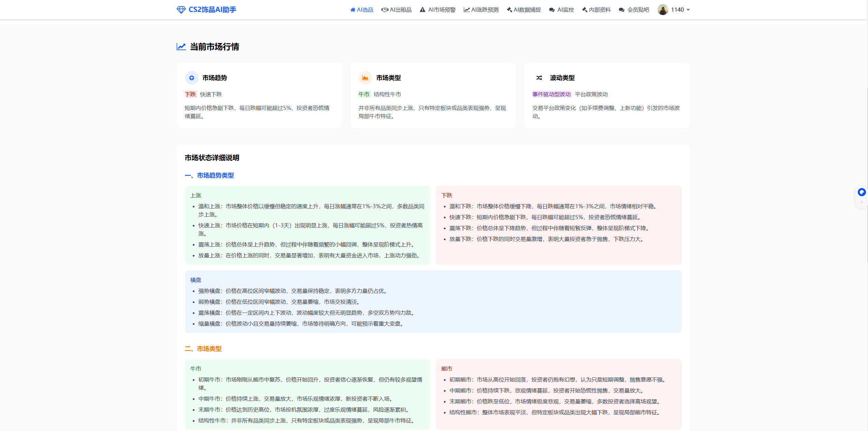Click the home icon beside AI选品
Screen dimensions: 868x431
tap(353, 10)
